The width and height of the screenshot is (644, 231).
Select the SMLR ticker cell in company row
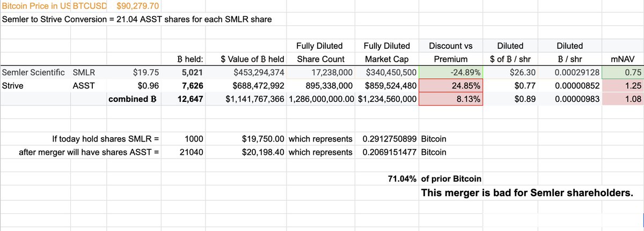point(89,72)
